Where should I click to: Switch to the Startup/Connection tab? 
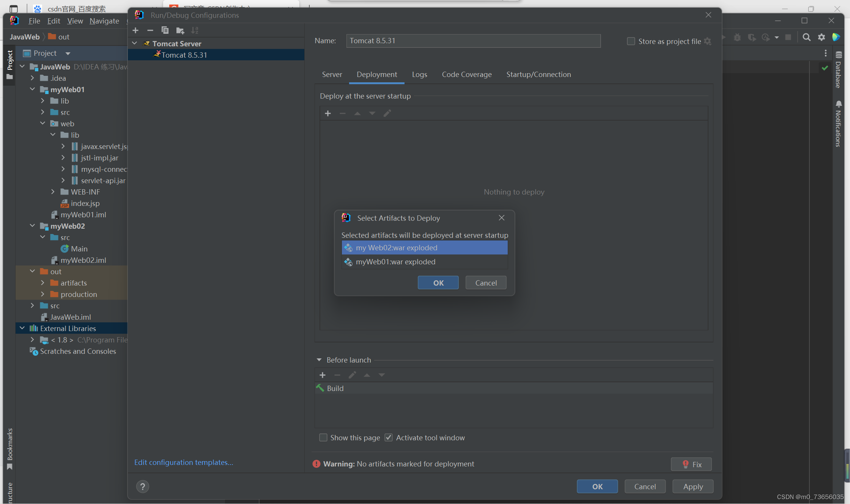point(538,74)
